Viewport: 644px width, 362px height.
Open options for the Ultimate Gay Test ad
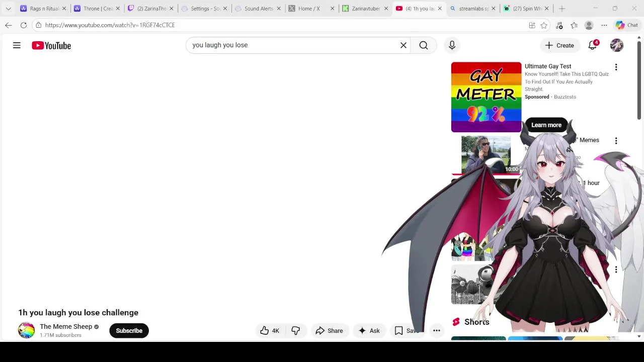tap(616, 67)
